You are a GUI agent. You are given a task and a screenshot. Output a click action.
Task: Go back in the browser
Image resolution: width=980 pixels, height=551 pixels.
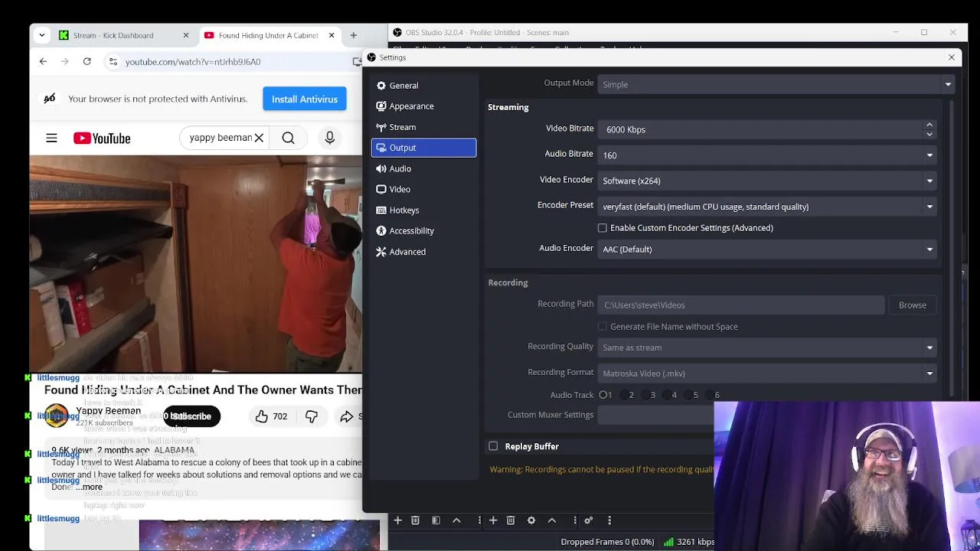click(x=43, y=61)
